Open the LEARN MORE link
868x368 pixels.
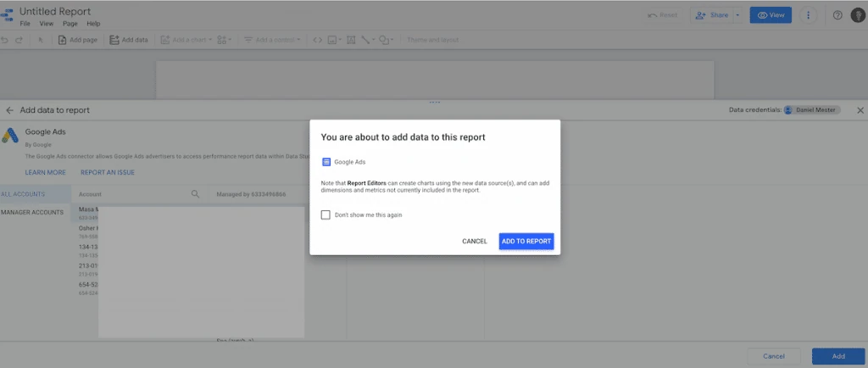(x=46, y=173)
